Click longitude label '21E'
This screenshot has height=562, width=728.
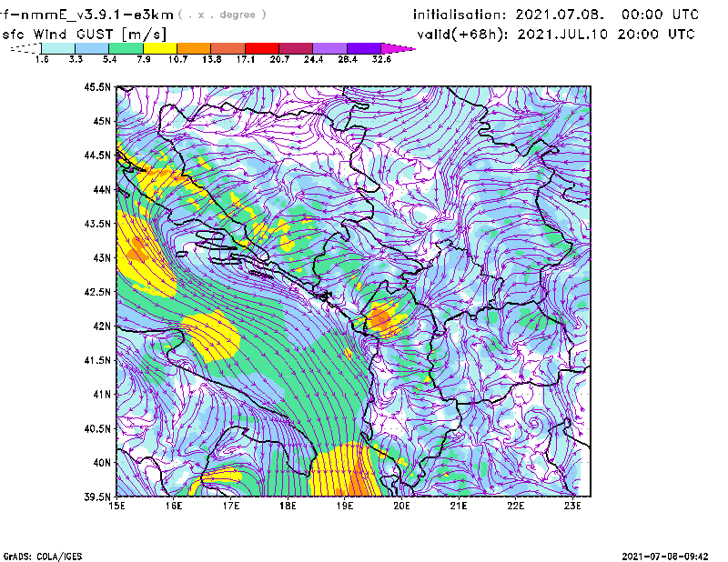point(459,506)
